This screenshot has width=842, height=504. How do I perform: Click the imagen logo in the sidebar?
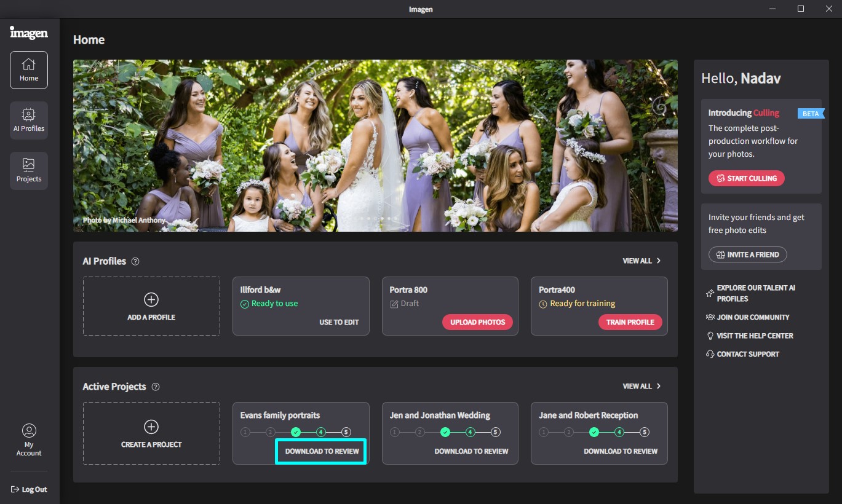[x=29, y=33]
